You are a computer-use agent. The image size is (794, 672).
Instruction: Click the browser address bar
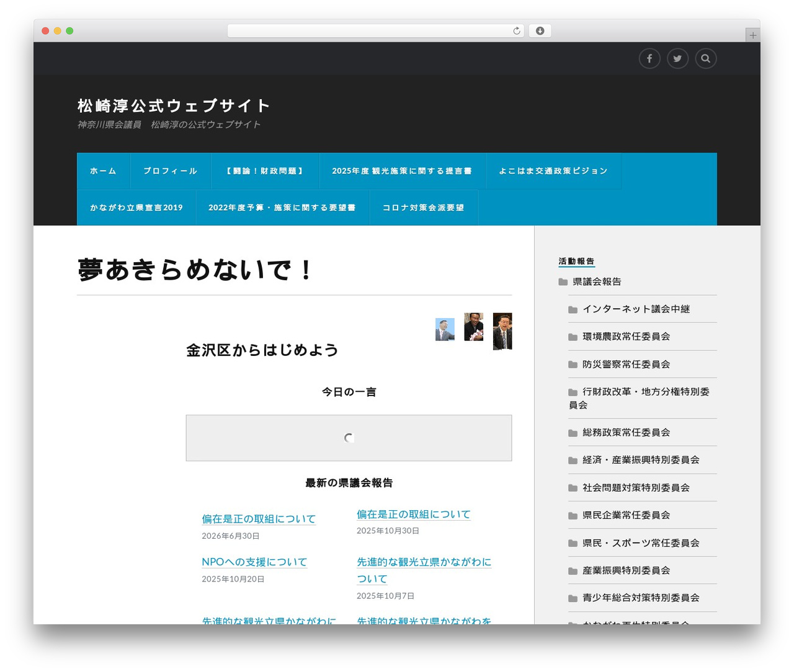click(x=376, y=31)
